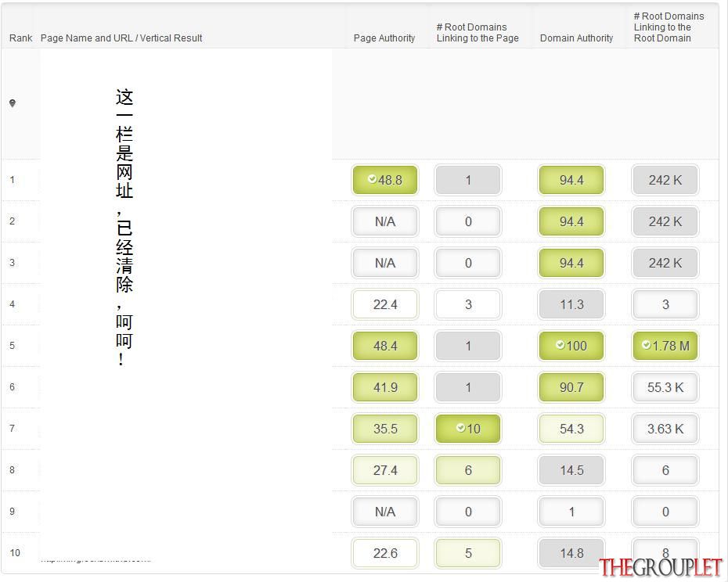This screenshot has height=582, width=728.
Task: Click the 22.6 Page Authority value
Action: click(385, 553)
